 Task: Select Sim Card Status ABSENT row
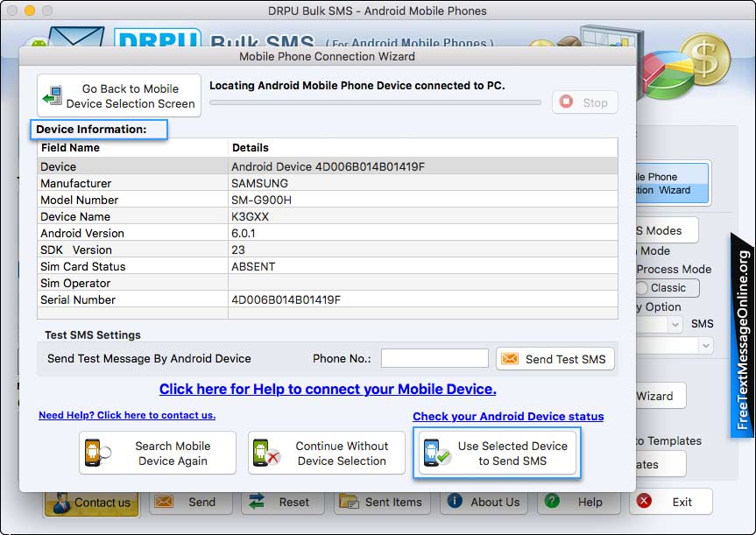(x=328, y=266)
